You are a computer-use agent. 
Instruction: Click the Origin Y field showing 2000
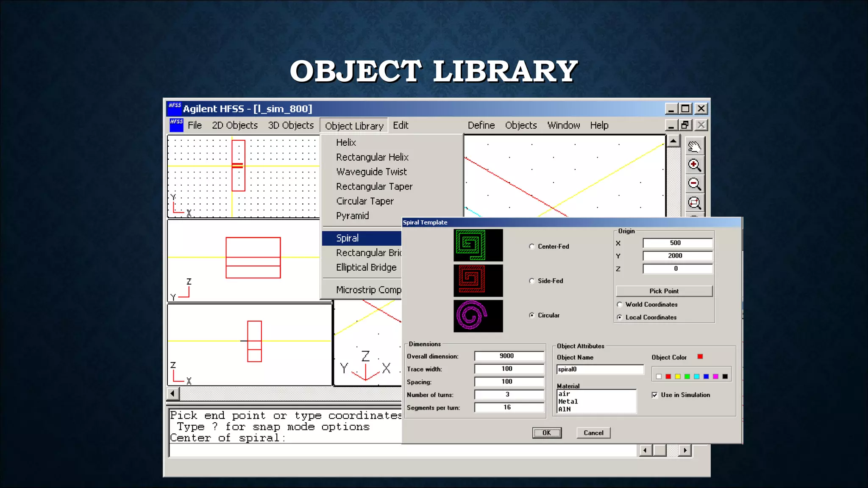tap(678, 256)
